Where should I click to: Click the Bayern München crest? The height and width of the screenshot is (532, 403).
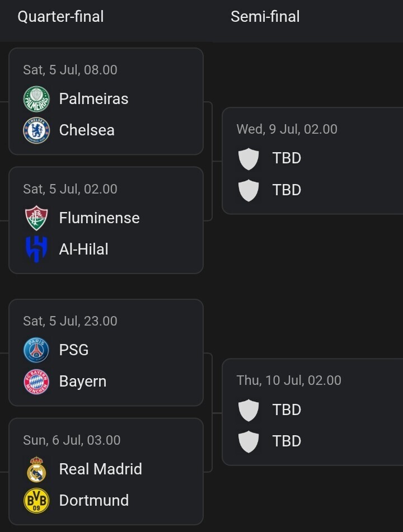36,382
